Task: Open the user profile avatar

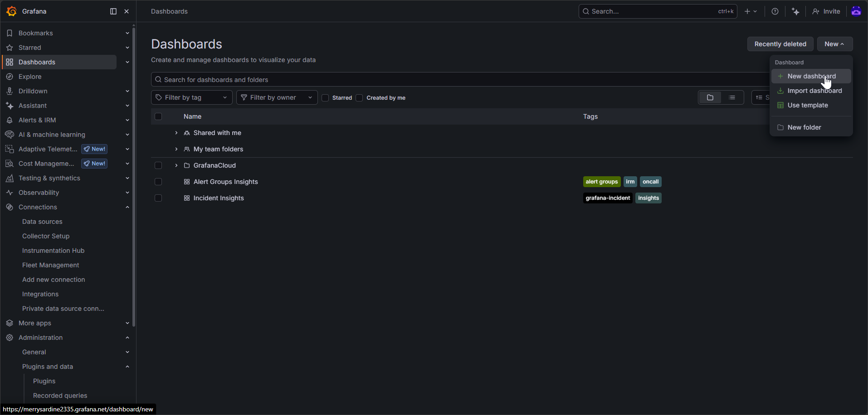Action: (856, 11)
